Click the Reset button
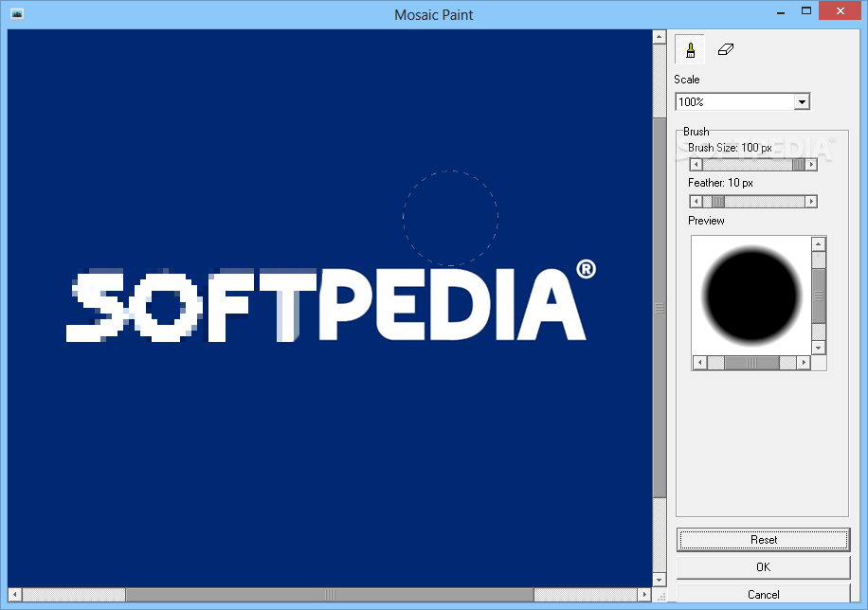 [764, 540]
